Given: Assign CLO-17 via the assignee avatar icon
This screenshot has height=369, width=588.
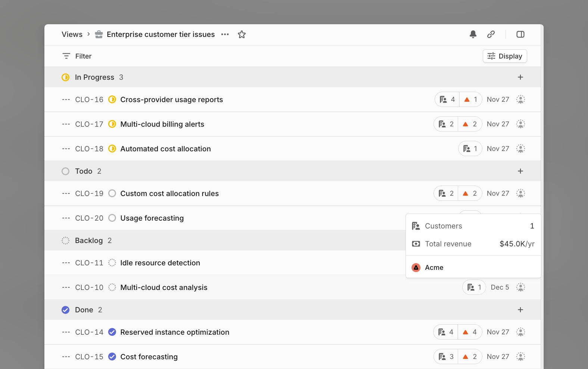Looking at the screenshot, I should pos(520,124).
